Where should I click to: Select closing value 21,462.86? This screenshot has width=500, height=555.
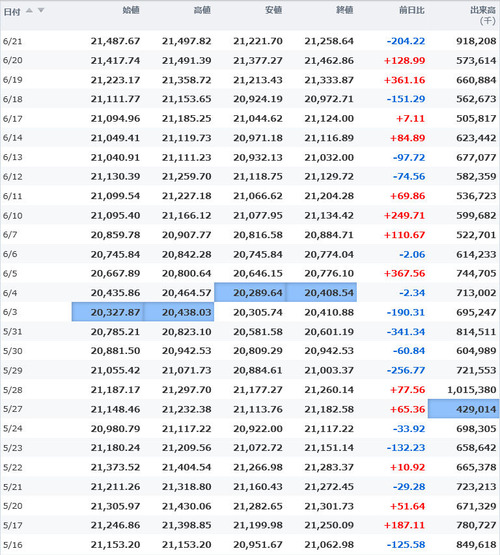point(329,61)
